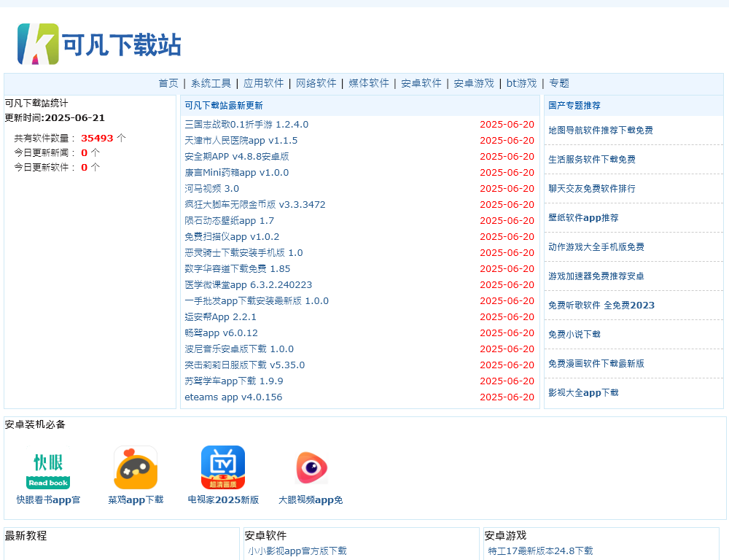This screenshot has width=729, height=560.
Task: Open the 电视家2025新版 TV app icon
Action: [x=223, y=467]
